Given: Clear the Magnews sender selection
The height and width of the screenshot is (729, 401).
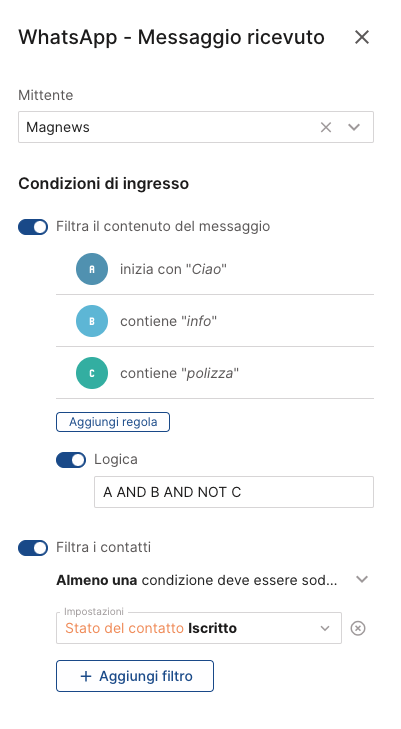Looking at the screenshot, I should click(x=326, y=127).
